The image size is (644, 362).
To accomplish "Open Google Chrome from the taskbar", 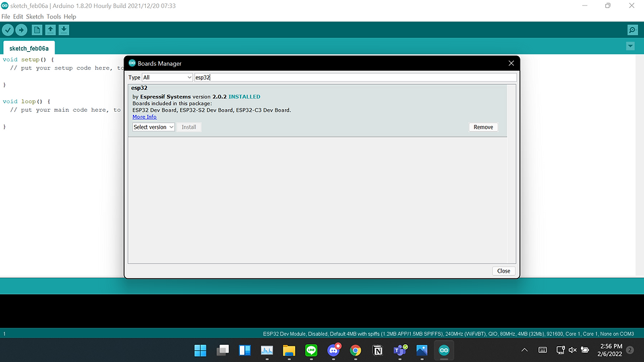I will pyautogui.click(x=356, y=350).
